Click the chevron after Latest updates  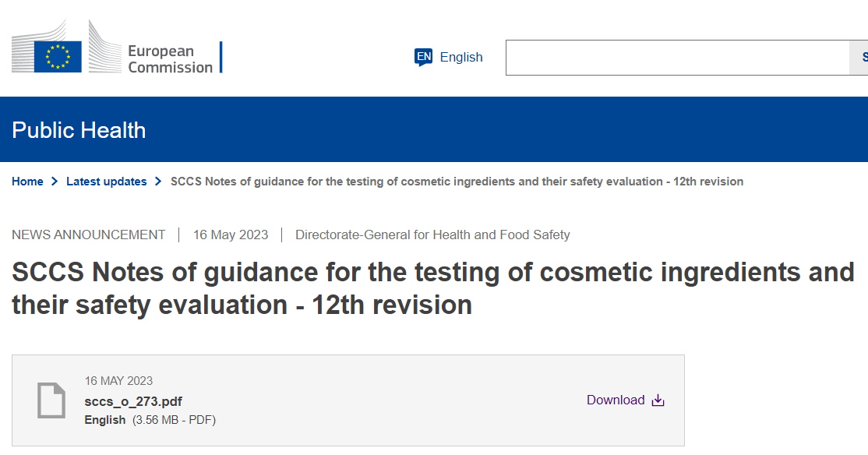(158, 182)
